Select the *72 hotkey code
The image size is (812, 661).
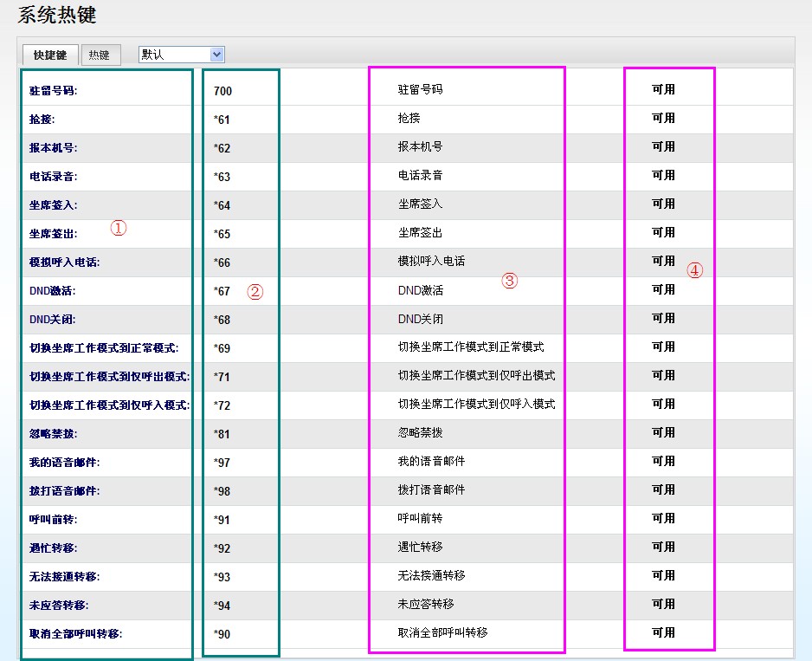coord(222,405)
